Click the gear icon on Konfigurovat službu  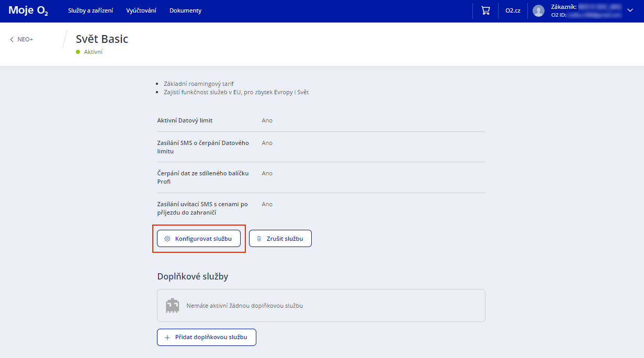click(167, 239)
